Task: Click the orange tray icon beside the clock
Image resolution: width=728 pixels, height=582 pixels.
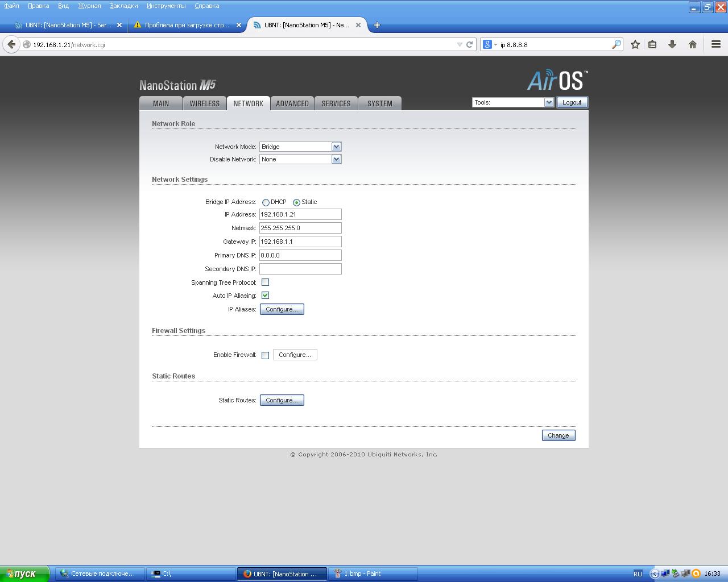Action: pyautogui.click(x=696, y=573)
